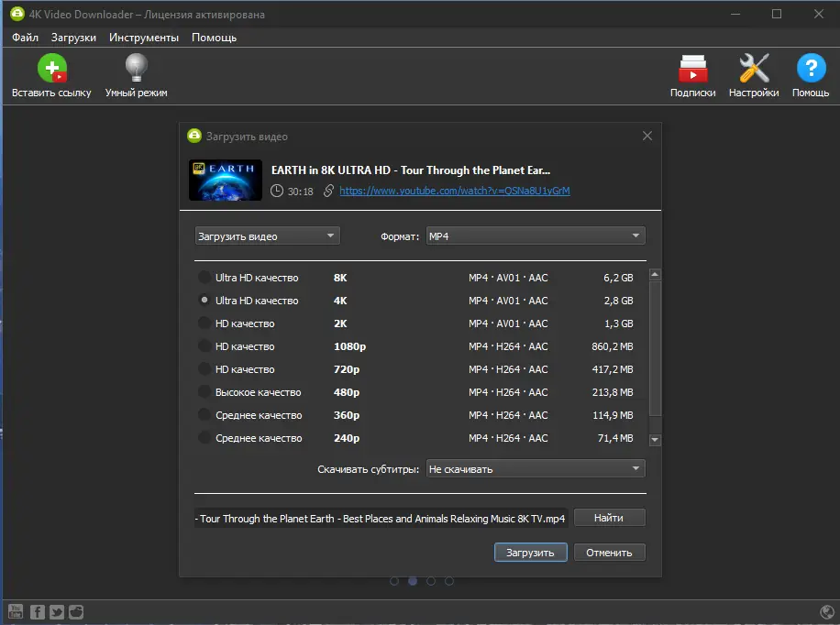
Task: Open the Скачивать субтитры dropdown
Action: pos(535,467)
